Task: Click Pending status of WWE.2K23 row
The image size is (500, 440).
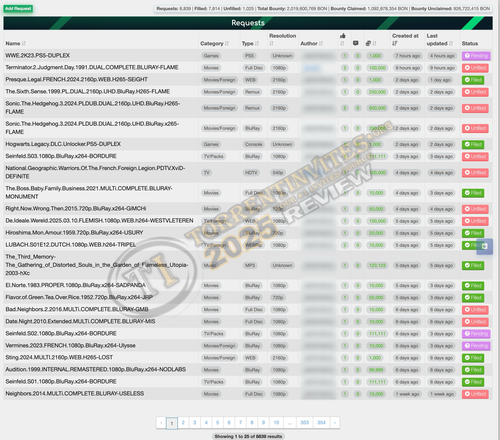Action: pyautogui.click(x=476, y=56)
